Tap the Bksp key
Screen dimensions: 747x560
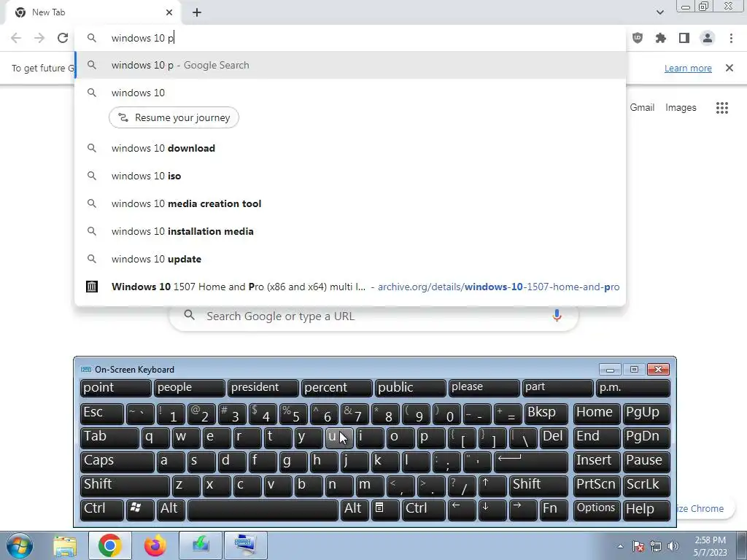(546, 413)
